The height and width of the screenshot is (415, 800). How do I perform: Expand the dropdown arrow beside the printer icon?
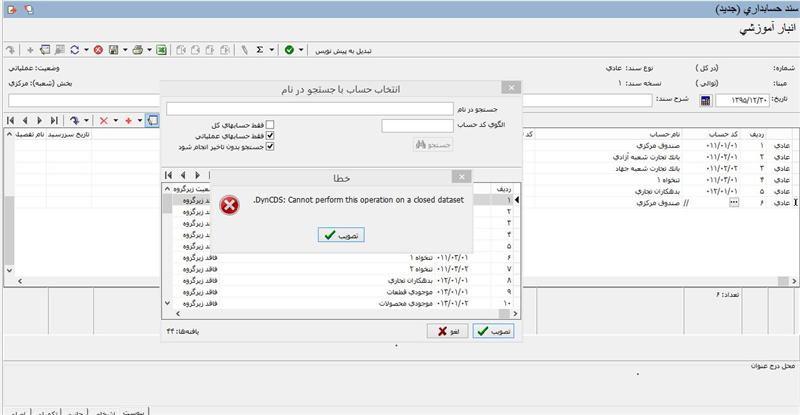[x=148, y=49]
